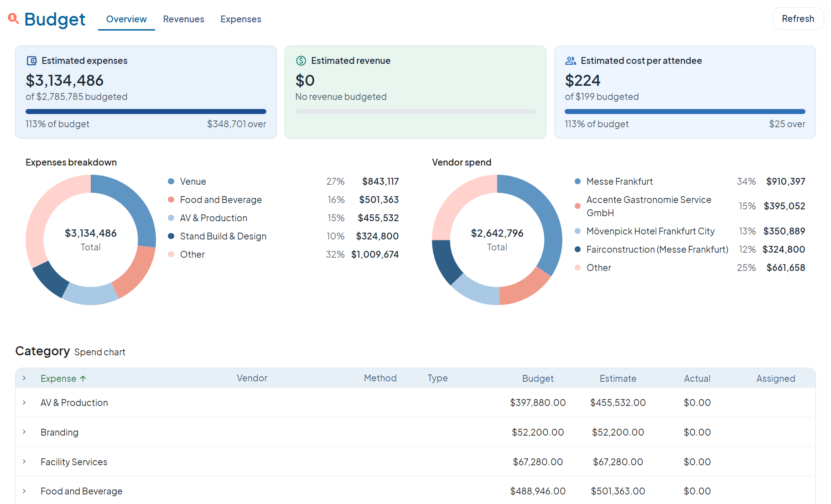Click the Accente Gastronomie legend dot

[x=577, y=206]
